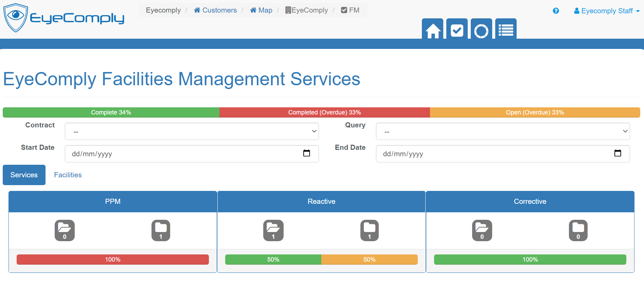Viewport: 644px width, 285px height.
Task: Click the Eyecomply breadcrumb root
Action: tap(163, 10)
